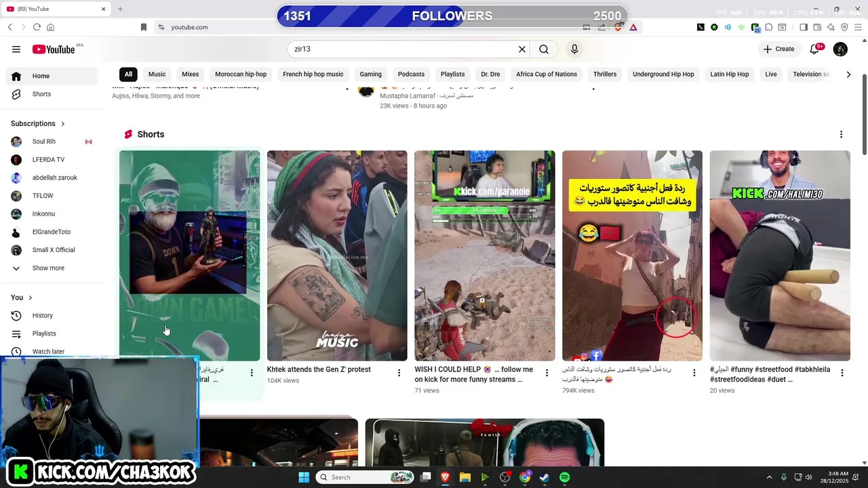The width and height of the screenshot is (868, 488).
Task: Select the French hip hop music chip
Action: (313, 74)
